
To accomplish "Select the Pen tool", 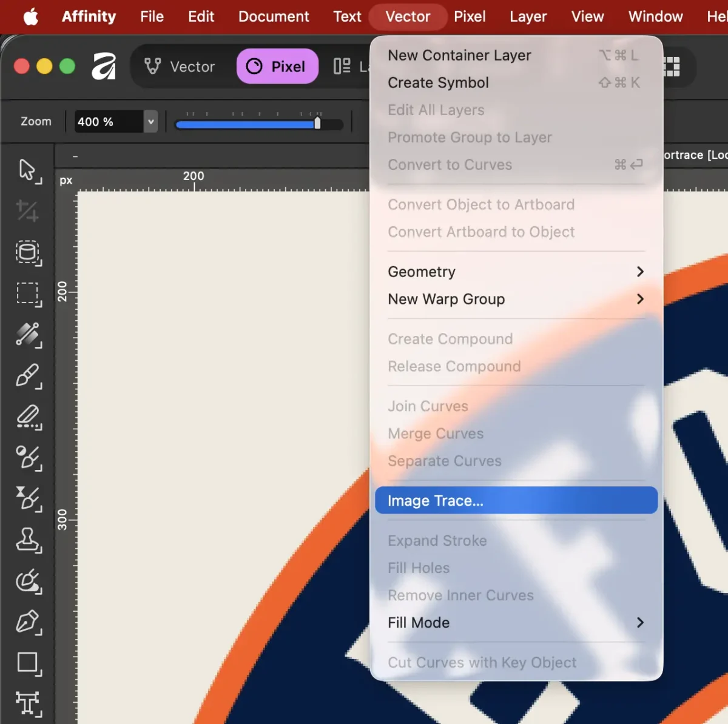I will tap(28, 622).
